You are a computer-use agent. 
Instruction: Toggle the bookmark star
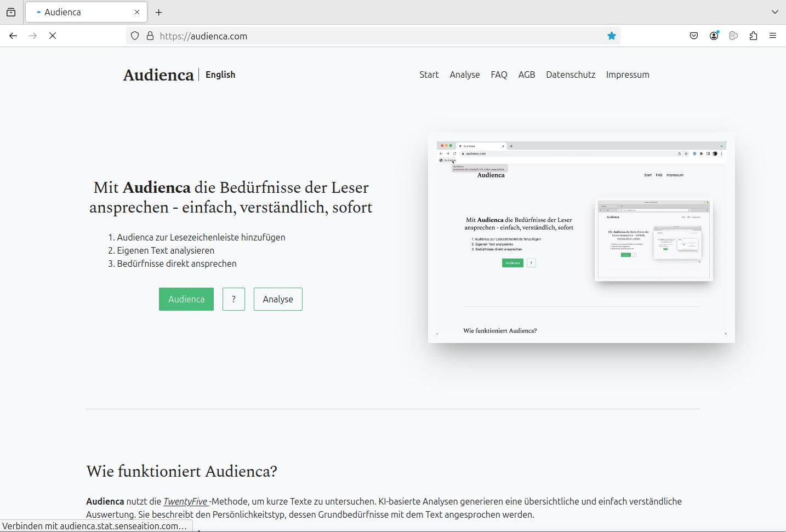(612, 36)
